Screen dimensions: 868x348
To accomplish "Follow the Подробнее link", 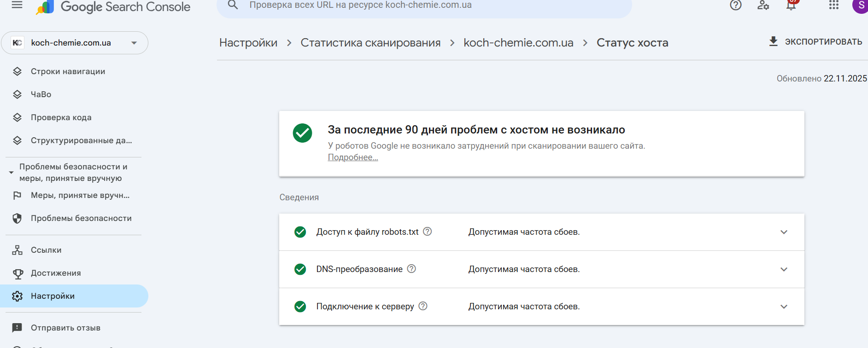I will (x=353, y=157).
